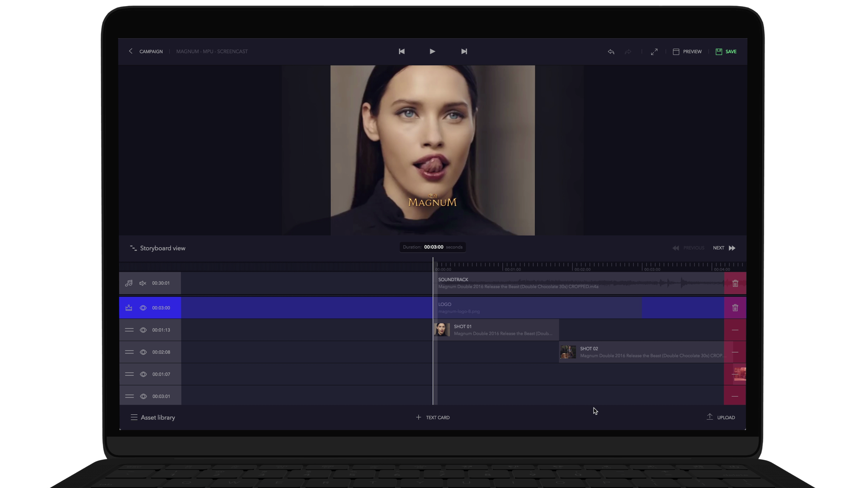Open the PREVIEW window
Image resolution: width=868 pixels, height=488 pixels.
pyautogui.click(x=687, y=52)
